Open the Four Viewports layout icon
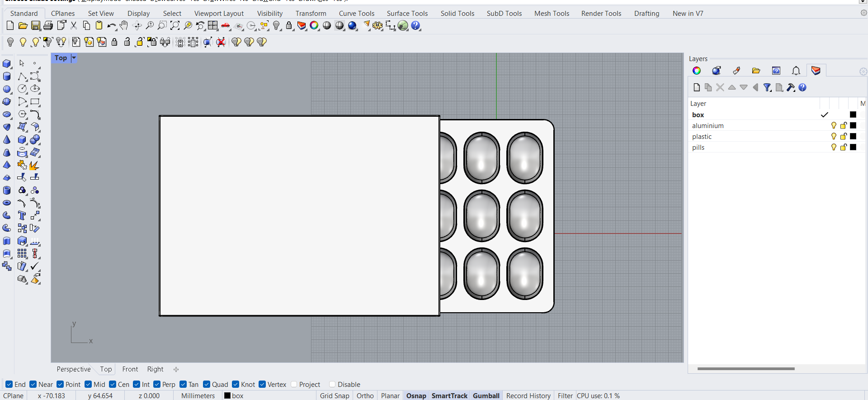 (x=213, y=26)
